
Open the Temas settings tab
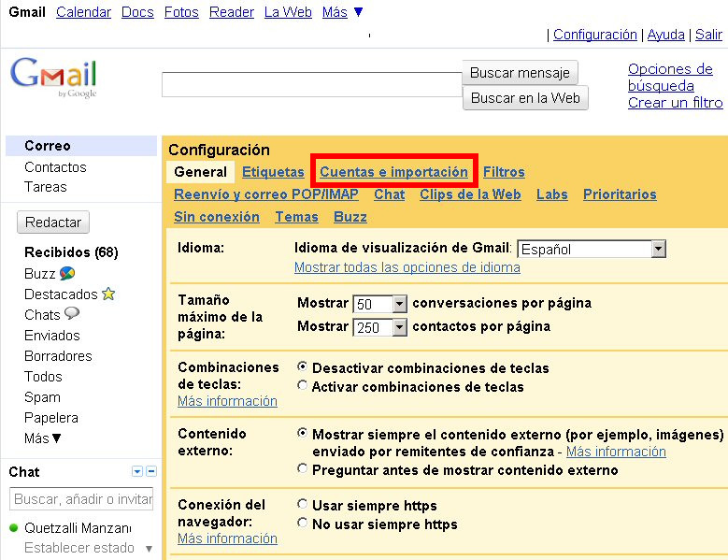[296, 217]
